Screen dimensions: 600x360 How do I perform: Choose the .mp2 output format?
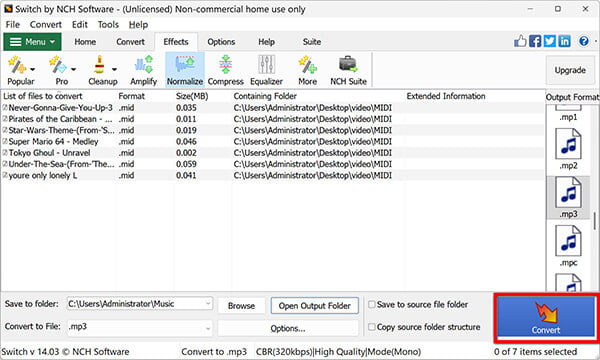(568, 150)
